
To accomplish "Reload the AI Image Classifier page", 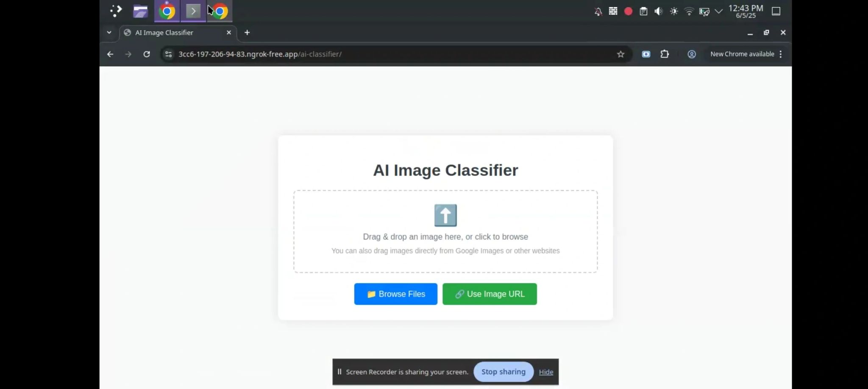I will point(146,54).
